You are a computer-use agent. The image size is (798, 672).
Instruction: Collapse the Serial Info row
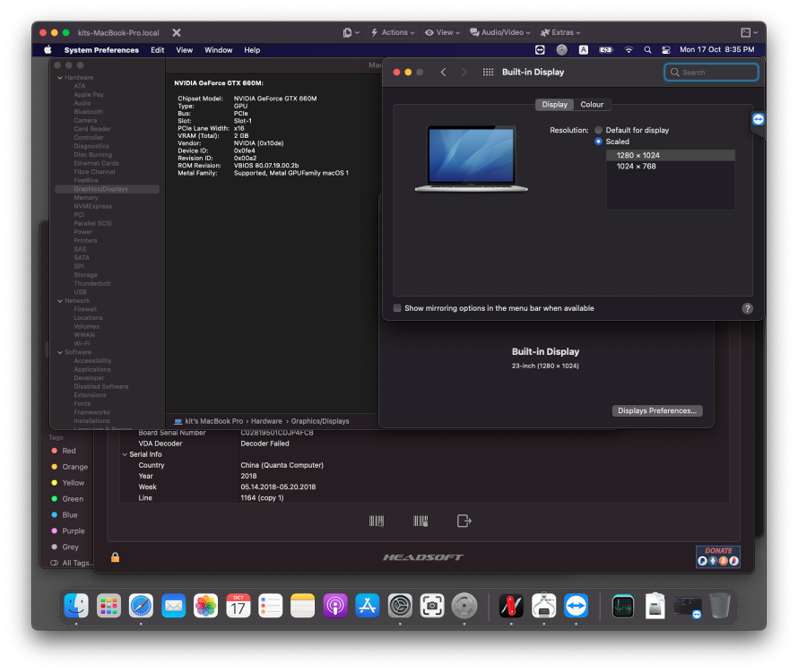click(125, 454)
